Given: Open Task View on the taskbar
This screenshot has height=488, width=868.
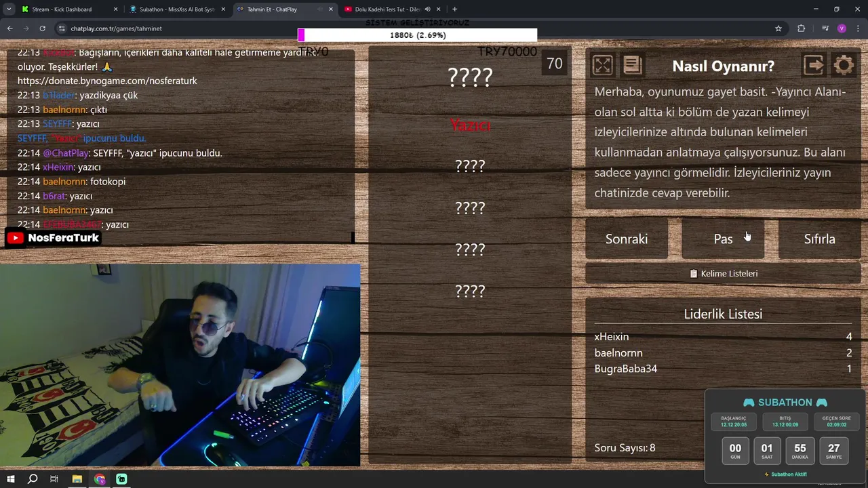Looking at the screenshot, I should [54, 479].
